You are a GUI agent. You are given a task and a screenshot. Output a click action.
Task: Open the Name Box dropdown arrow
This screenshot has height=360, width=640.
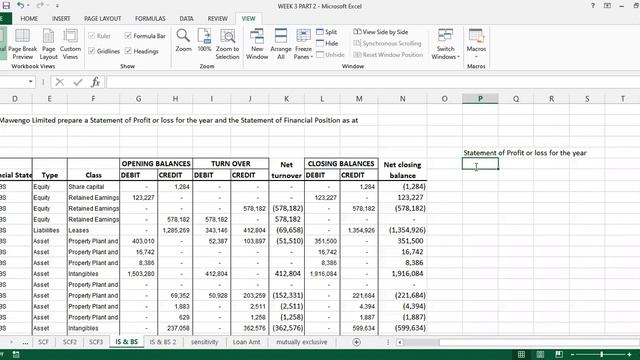click(31, 82)
